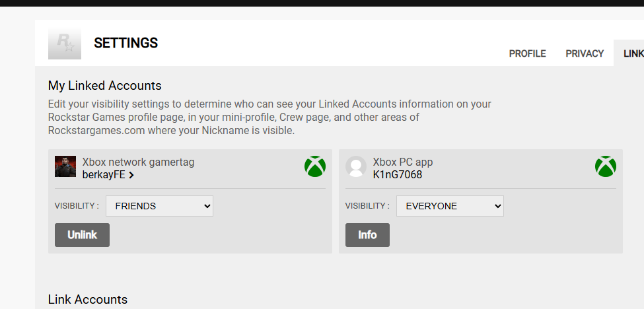Unlink the Xbox network gamertag account

(82, 235)
